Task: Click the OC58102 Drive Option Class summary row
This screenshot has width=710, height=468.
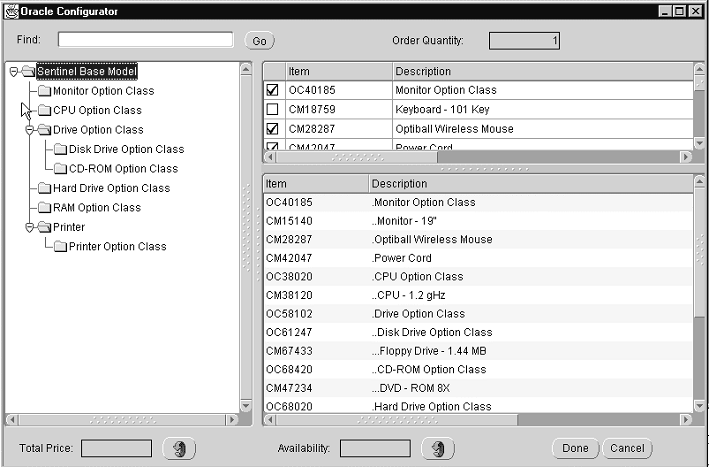Action: pyautogui.click(x=478, y=314)
